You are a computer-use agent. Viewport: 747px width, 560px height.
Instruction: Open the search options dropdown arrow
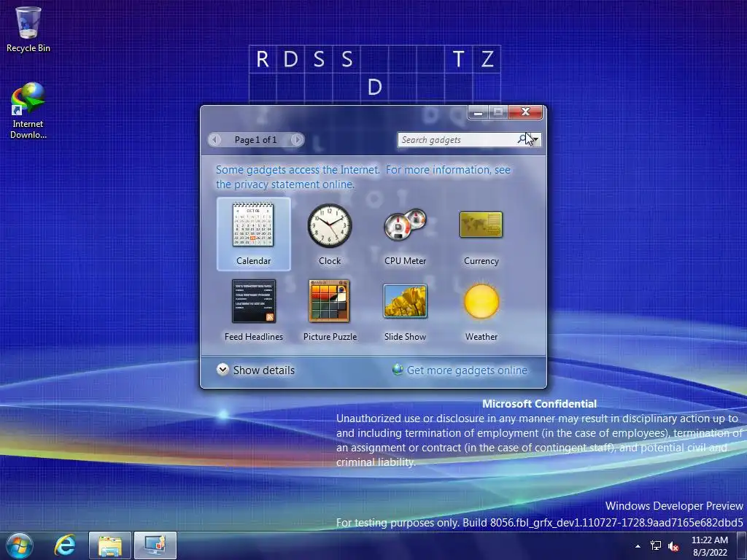(x=536, y=139)
